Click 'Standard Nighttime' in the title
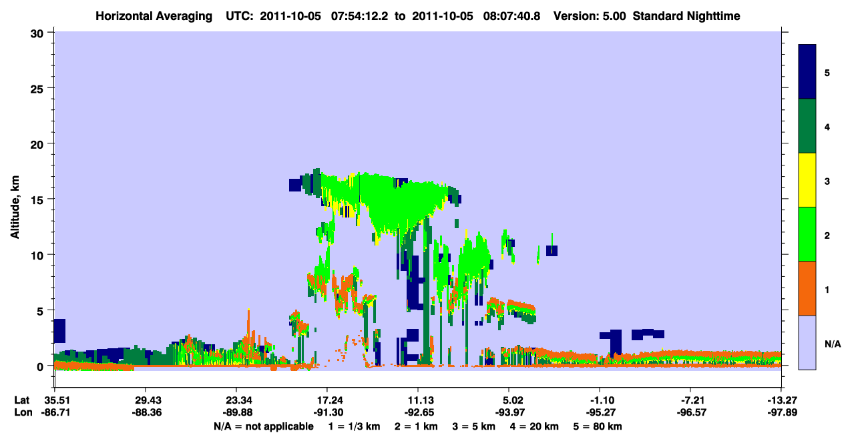This screenshot has width=868, height=445. [x=686, y=15]
